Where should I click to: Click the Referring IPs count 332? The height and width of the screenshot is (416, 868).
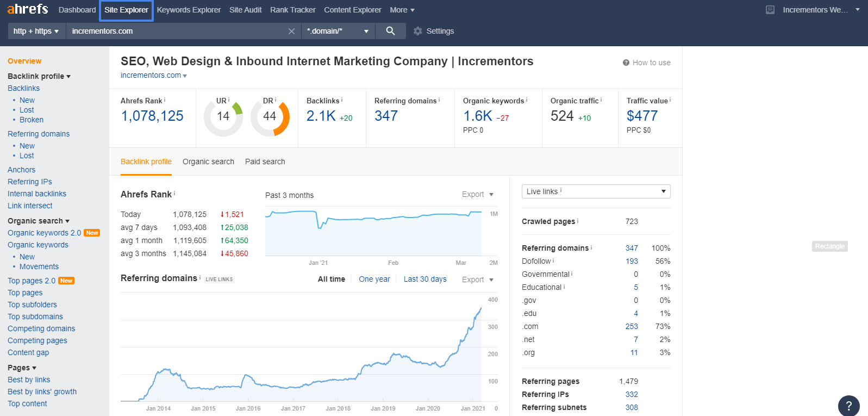coord(632,394)
